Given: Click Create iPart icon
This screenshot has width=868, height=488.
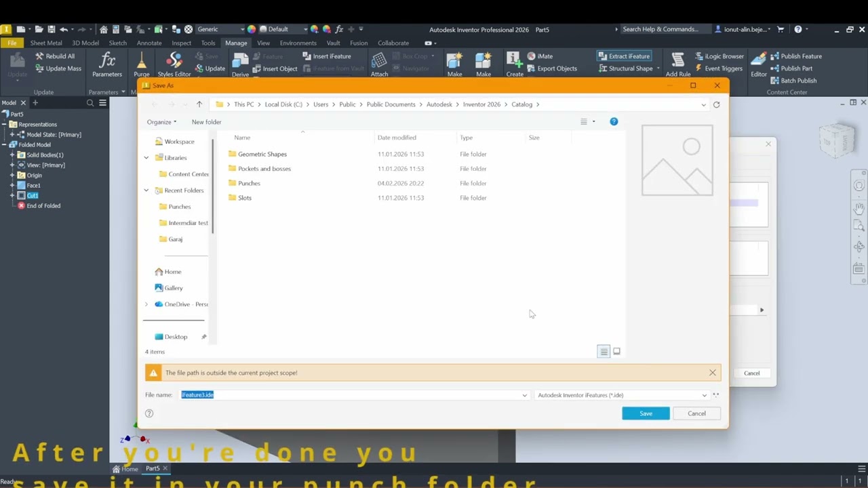Looking at the screenshot, I should pos(515,65).
